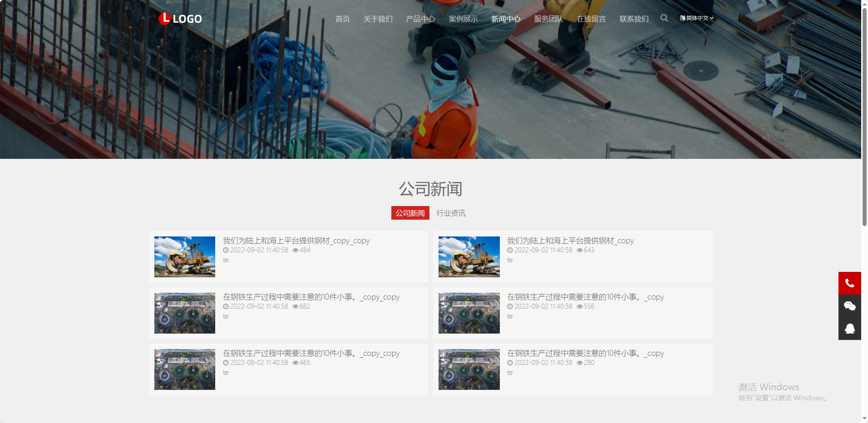This screenshot has height=423, width=868.
Task: Click the eye icon beside 280 views
Action: [x=580, y=363]
